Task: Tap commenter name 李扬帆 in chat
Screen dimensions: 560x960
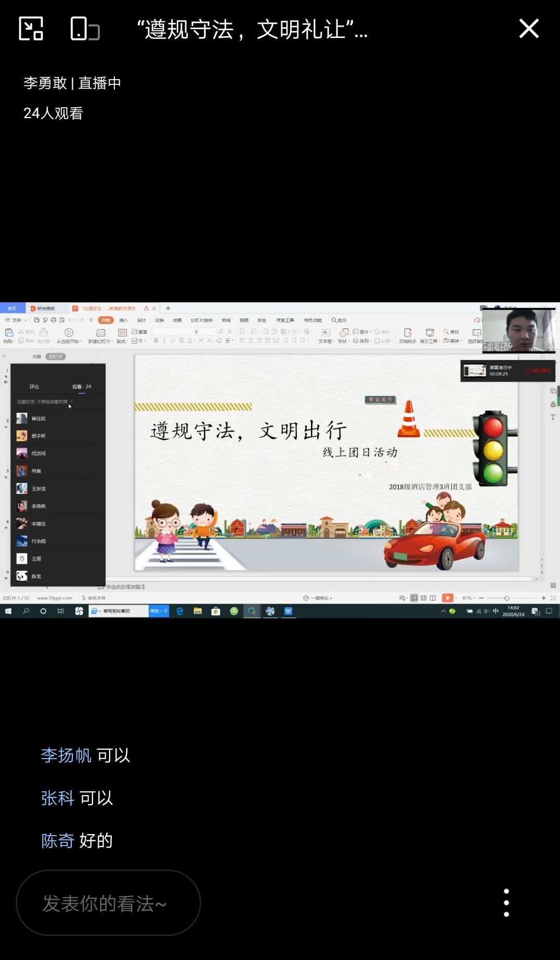Action: click(66, 755)
